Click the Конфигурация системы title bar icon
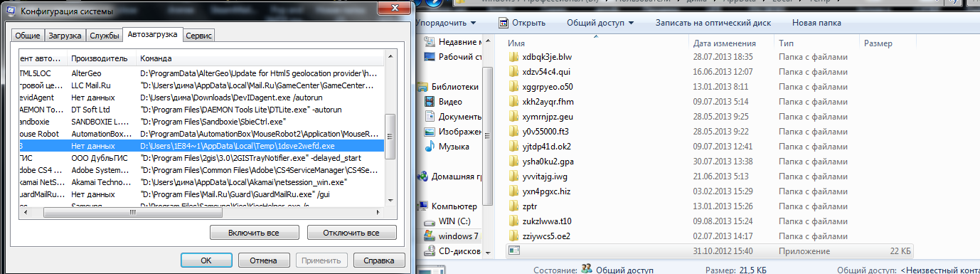This screenshot has width=980, height=274. coord(11,11)
